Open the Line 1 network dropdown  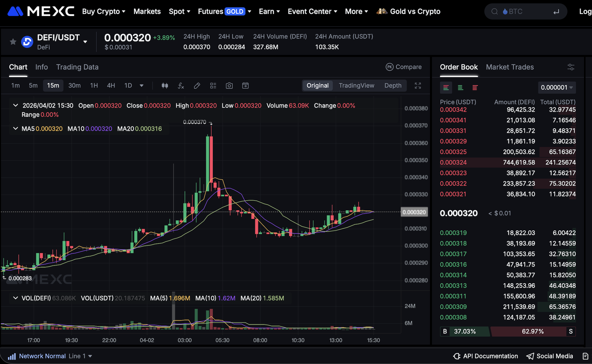(80, 356)
